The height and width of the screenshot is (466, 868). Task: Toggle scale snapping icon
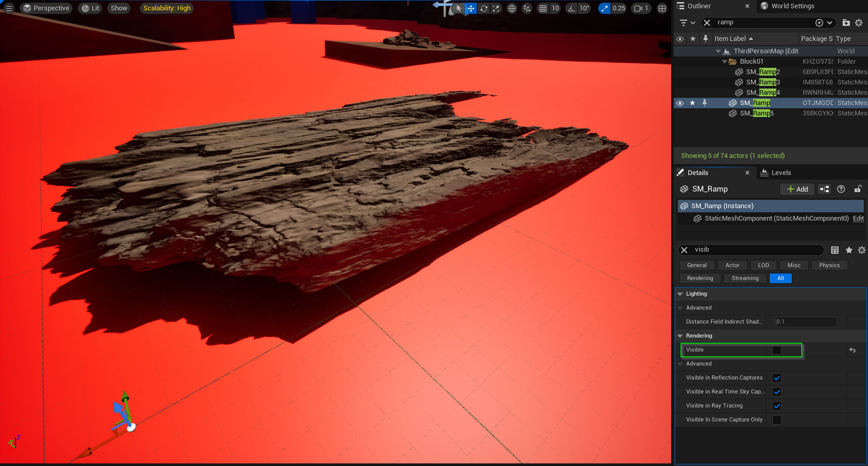604,8
